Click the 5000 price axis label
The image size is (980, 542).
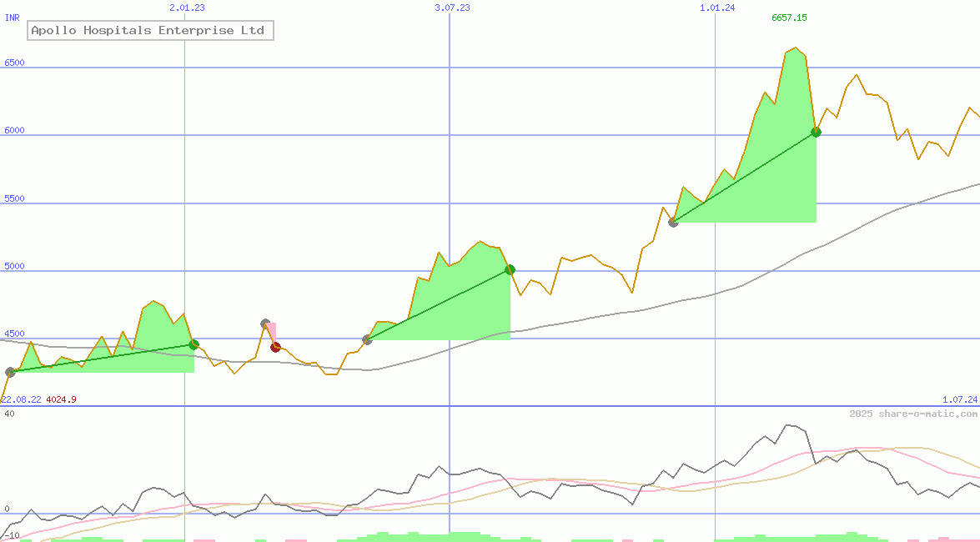pyautogui.click(x=14, y=266)
